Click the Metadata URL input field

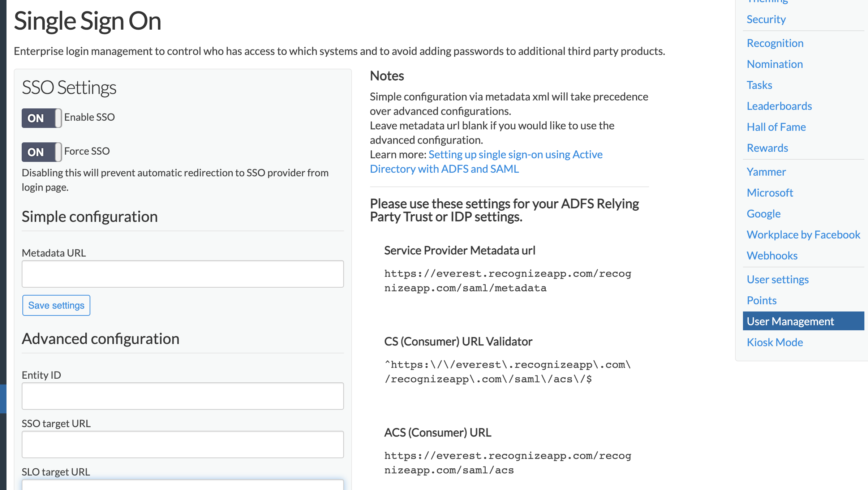pyautogui.click(x=182, y=274)
